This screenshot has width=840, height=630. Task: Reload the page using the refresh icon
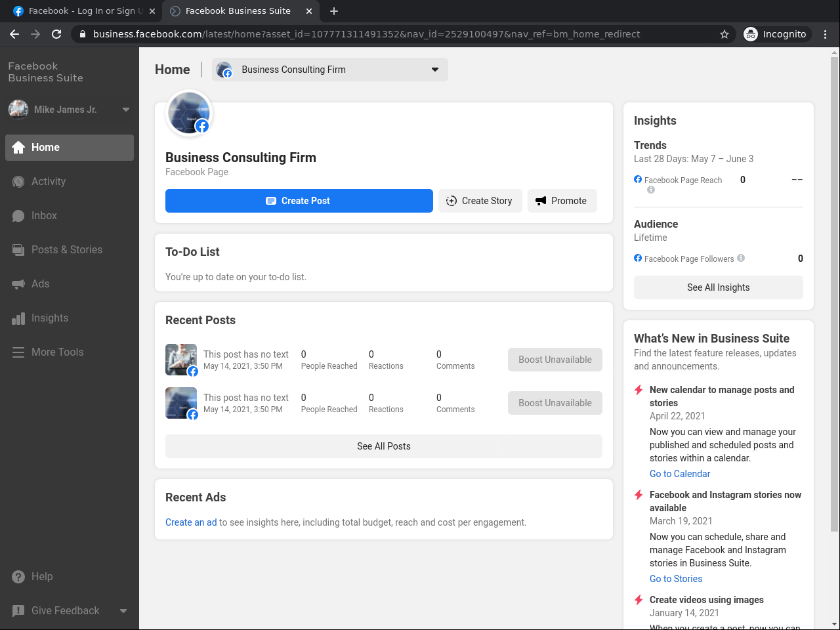click(x=56, y=34)
